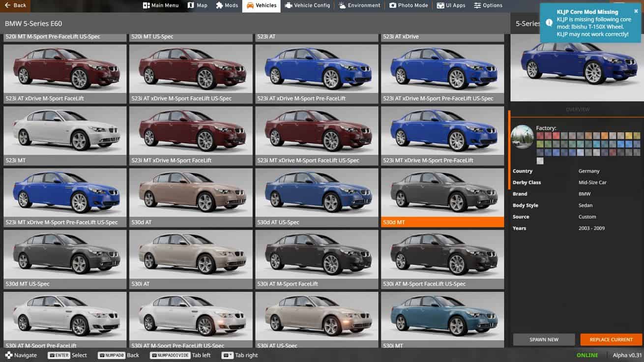Viewport: 644px width, 362px height.
Task: Enter Photo Mode
Action: 409,5
